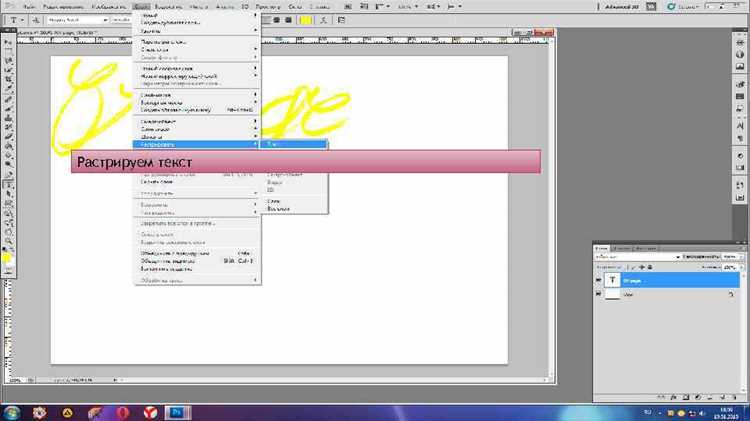Click the Photoshop icon in the taskbar
Image resolution: width=750 pixels, height=421 pixels.
[177, 412]
